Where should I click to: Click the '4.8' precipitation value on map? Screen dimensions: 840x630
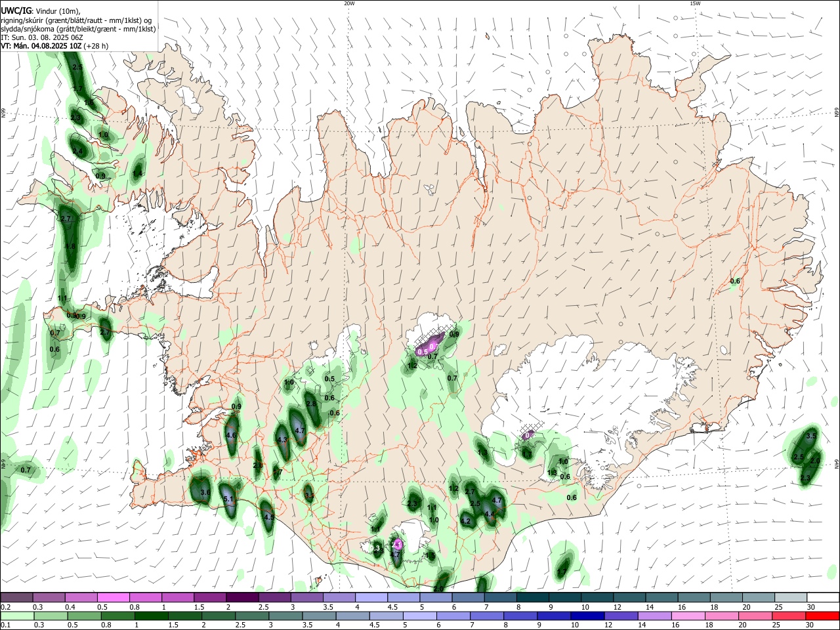[71, 247]
